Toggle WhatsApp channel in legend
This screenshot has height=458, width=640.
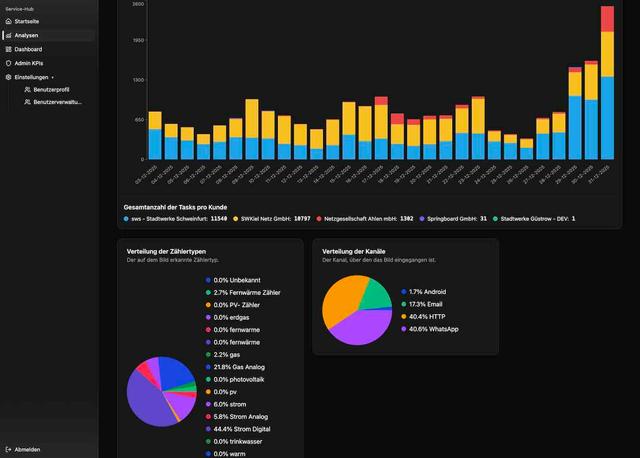point(432,327)
